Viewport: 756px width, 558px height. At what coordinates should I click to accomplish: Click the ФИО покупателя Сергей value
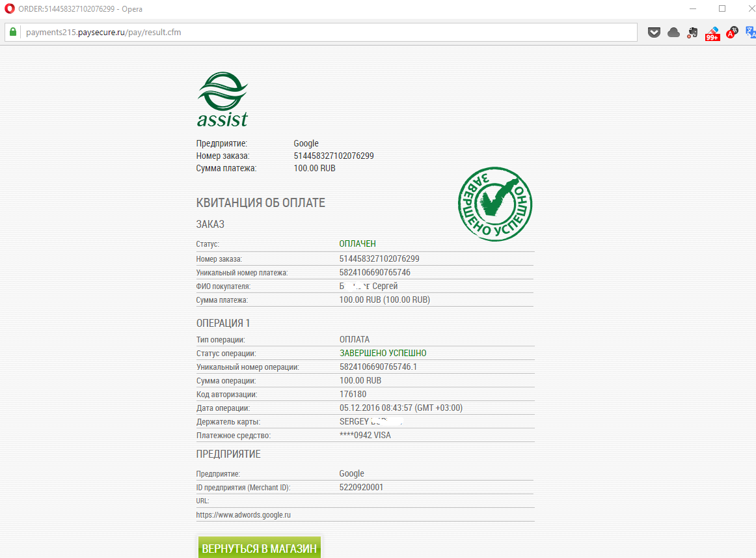coord(368,286)
